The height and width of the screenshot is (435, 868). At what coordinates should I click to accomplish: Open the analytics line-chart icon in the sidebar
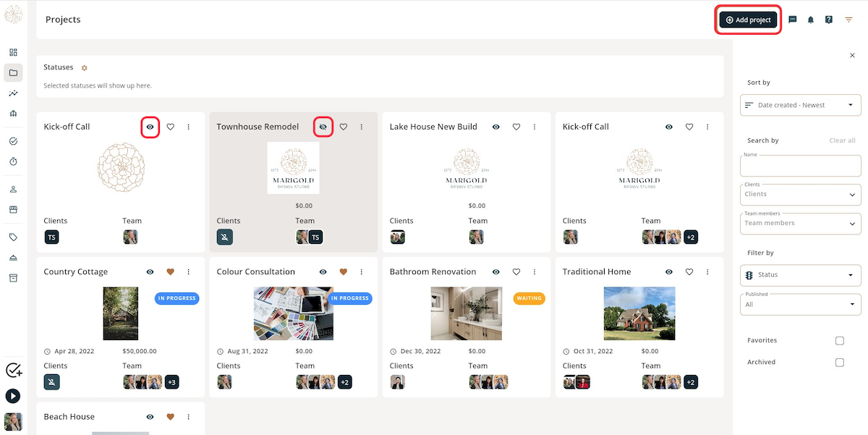click(13, 93)
